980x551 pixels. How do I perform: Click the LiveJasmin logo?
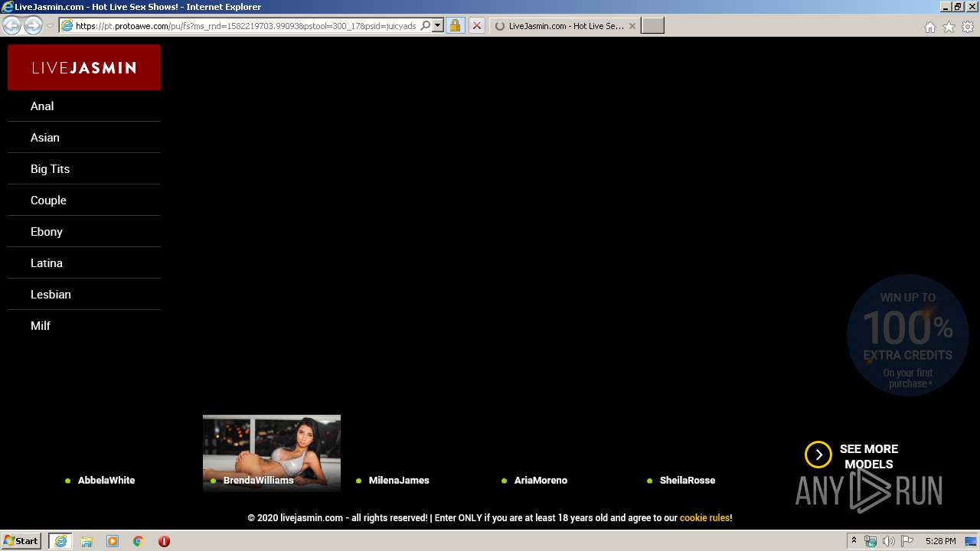click(x=84, y=67)
